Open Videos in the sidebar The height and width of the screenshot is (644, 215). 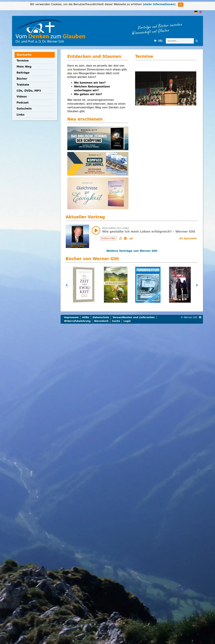34,96
